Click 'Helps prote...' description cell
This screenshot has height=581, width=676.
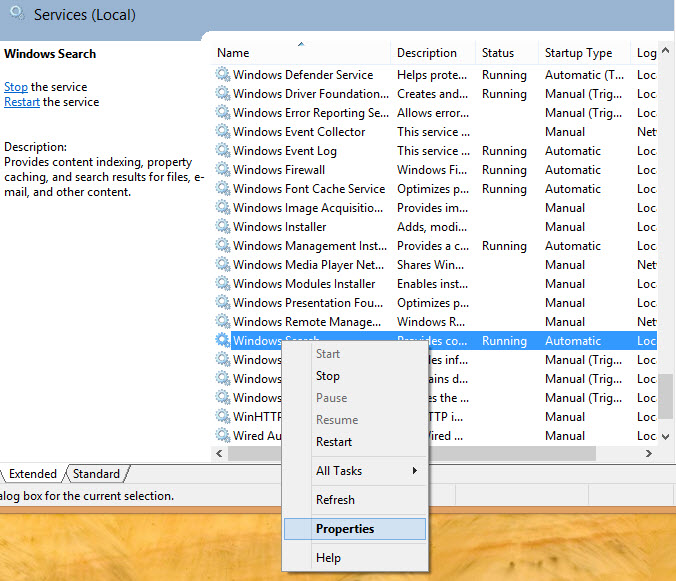point(432,75)
